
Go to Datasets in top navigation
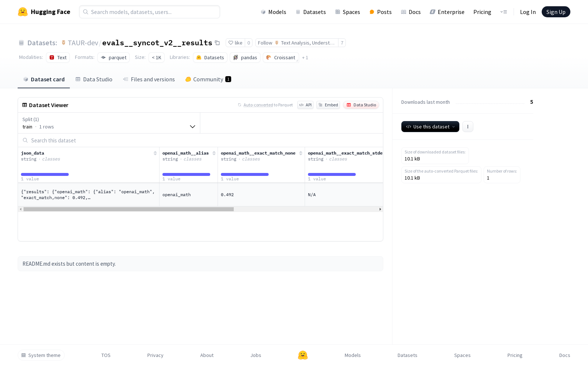pyautogui.click(x=311, y=12)
